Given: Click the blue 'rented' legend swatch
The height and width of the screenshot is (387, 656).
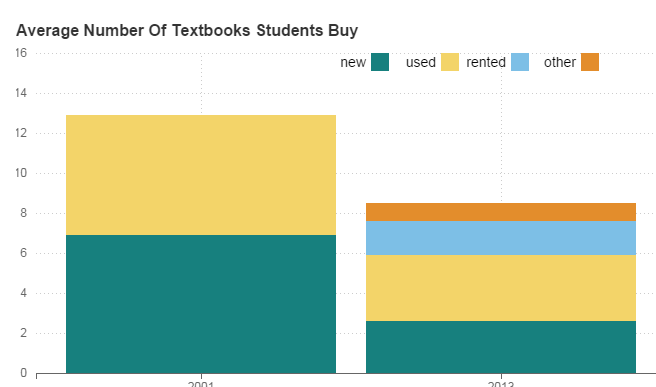Looking at the screenshot, I should coord(520,62).
